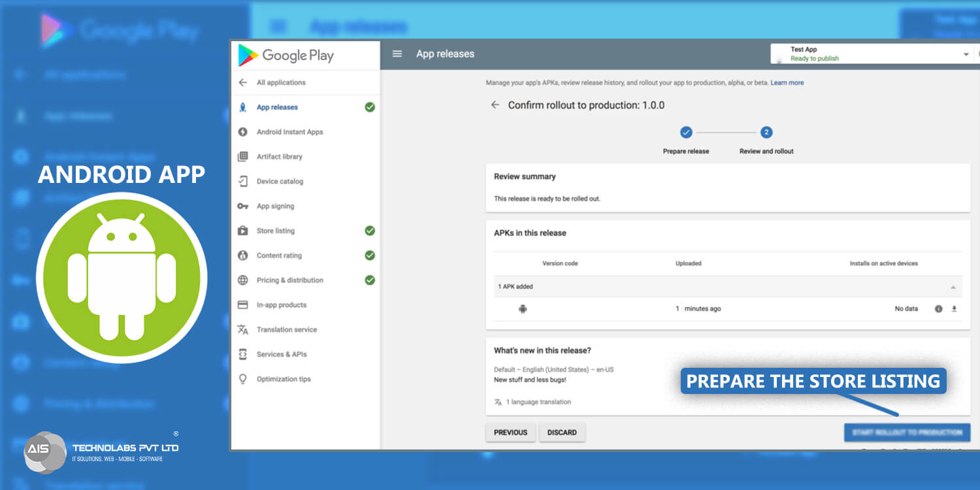The height and width of the screenshot is (490, 980).
Task: Click green check next to Pricing & distribution
Action: point(370,280)
